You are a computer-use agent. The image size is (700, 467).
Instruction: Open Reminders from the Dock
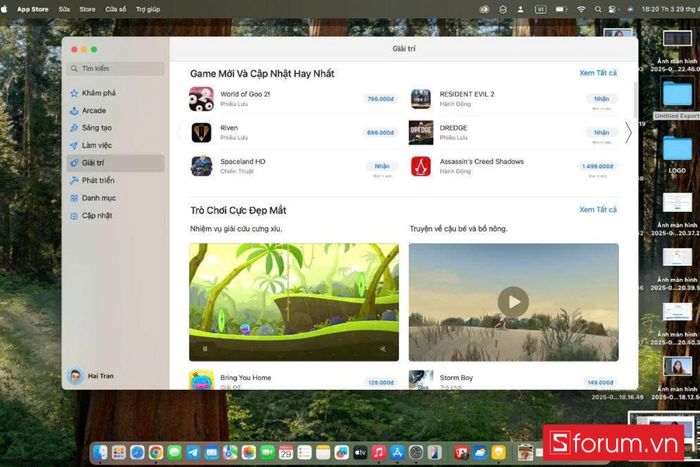304,453
